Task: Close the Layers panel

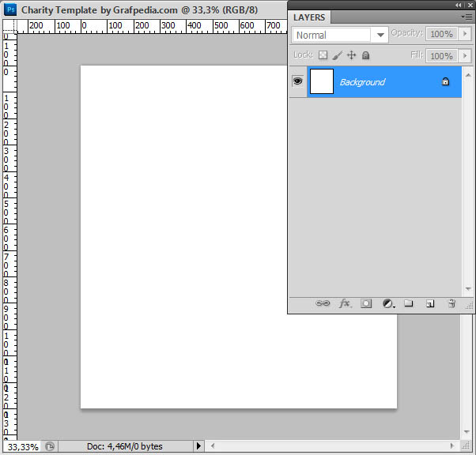Action: pos(470,6)
